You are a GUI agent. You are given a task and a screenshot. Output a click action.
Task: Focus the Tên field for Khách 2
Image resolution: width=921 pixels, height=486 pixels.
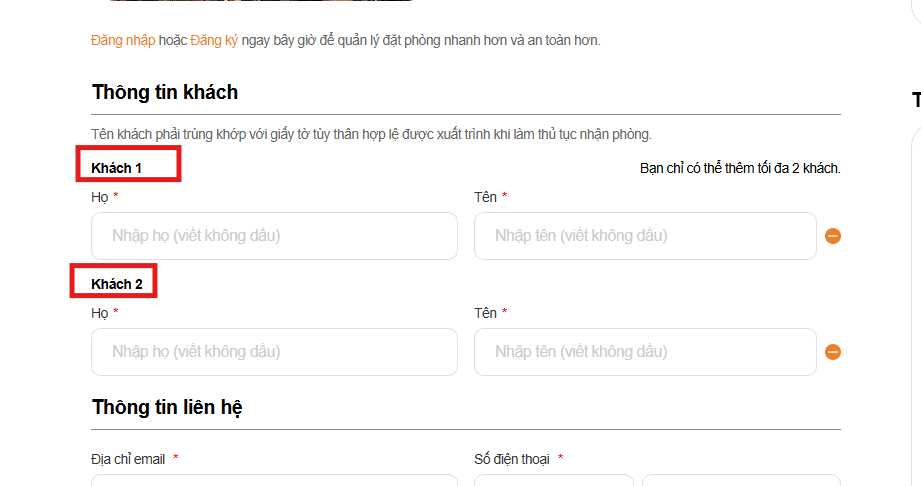point(645,352)
